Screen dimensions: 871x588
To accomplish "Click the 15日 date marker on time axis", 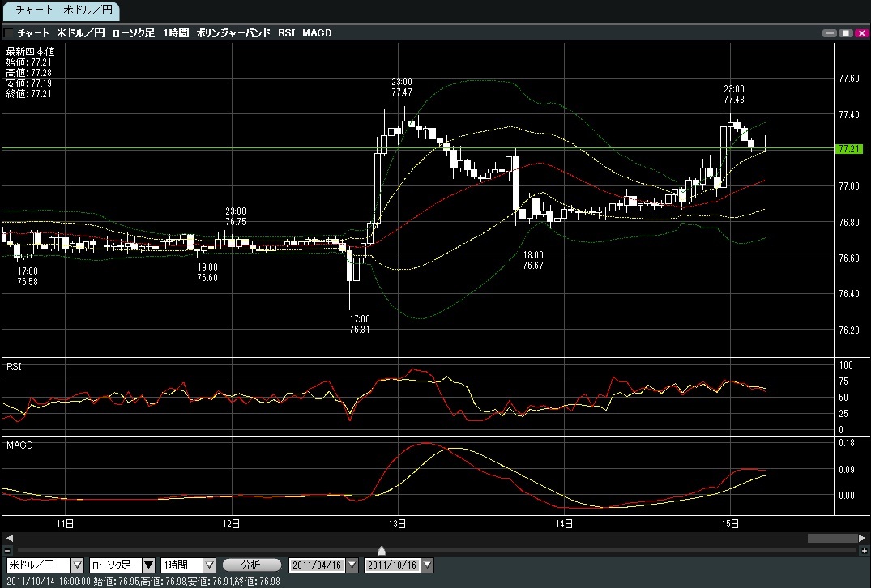I will (x=730, y=523).
